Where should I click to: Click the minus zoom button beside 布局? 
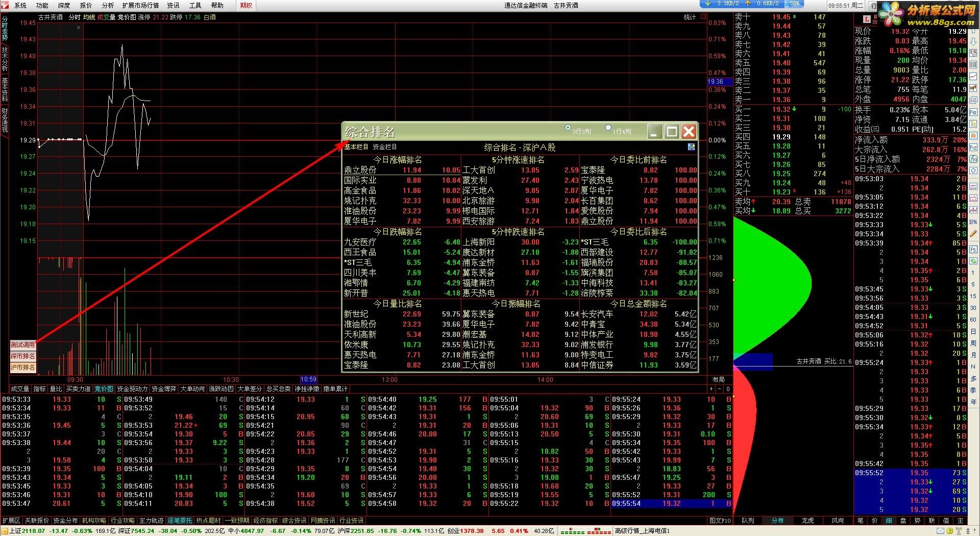coord(720,389)
